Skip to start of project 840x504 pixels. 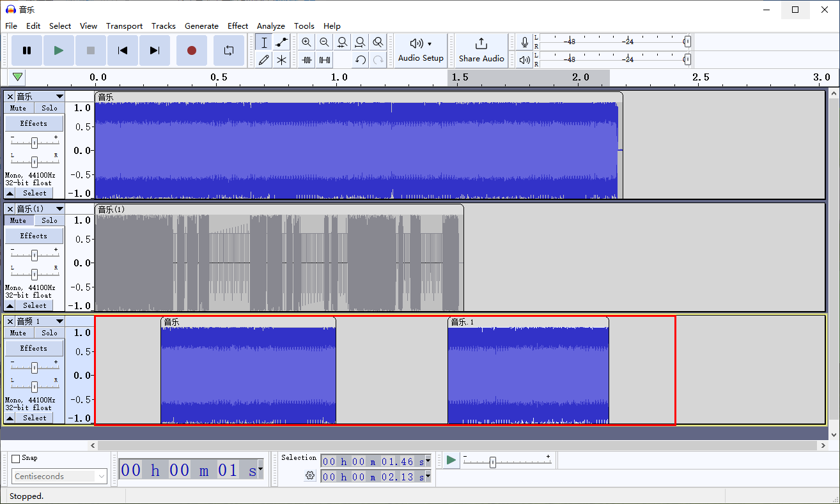point(123,50)
